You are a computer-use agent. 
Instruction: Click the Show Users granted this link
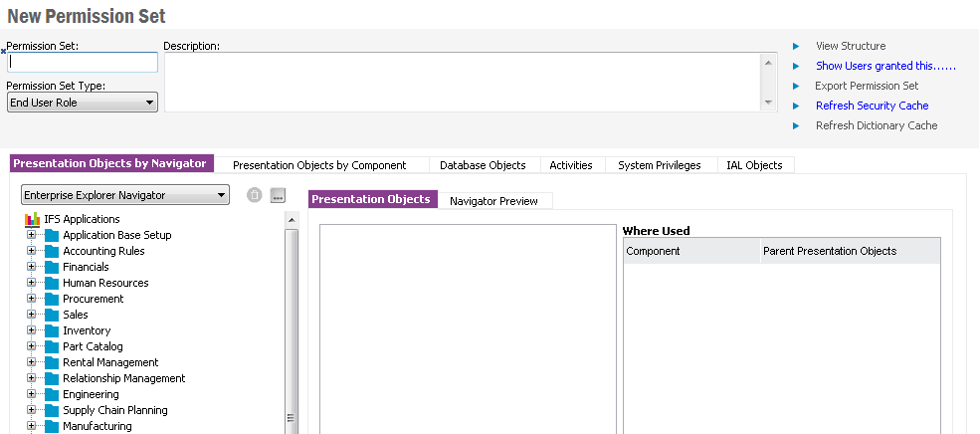[x=884, y=66]
